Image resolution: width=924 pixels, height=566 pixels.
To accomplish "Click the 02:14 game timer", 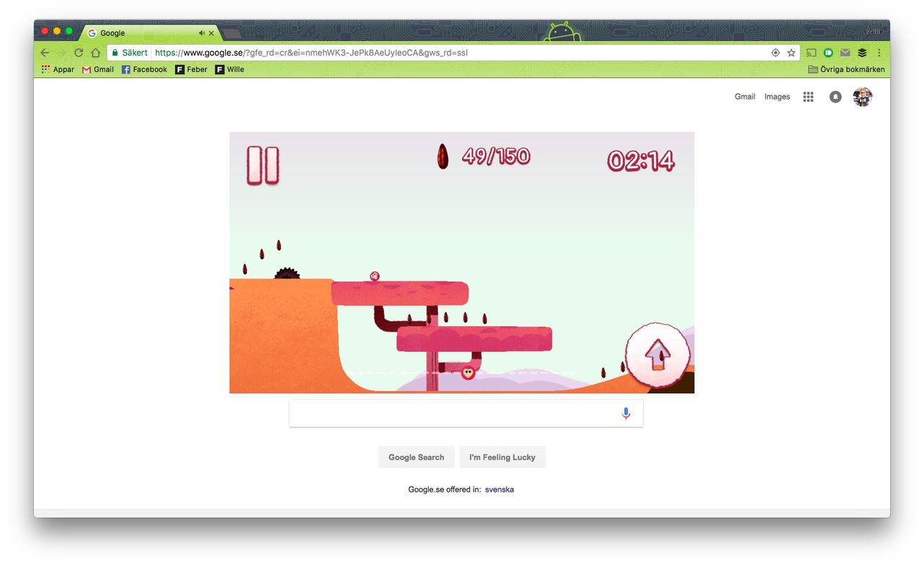I will pyautogui.click(x=641, y=160).
